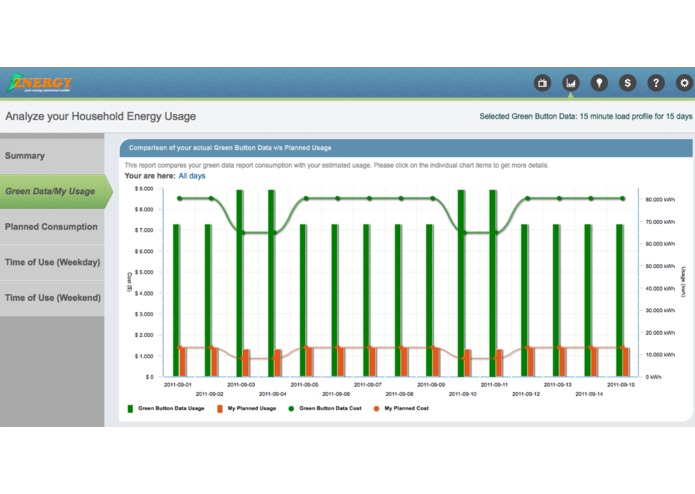Toggle My Planned Cost legend item

(x=401, y=408)
